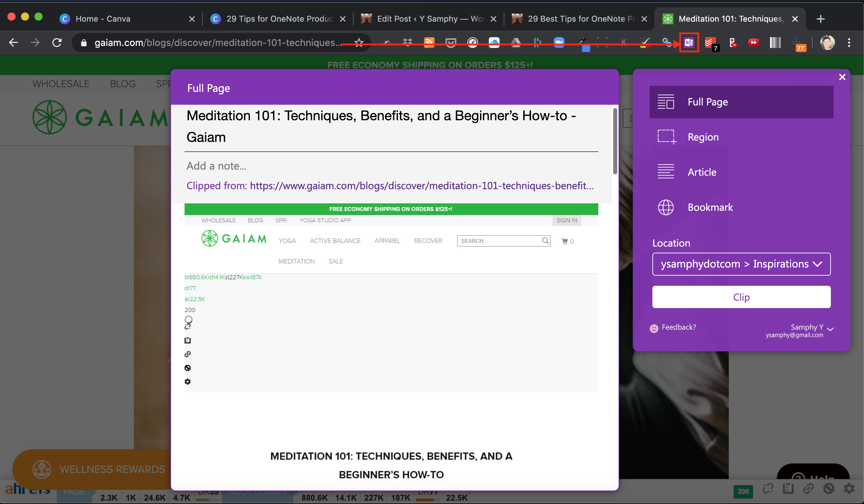Click BLOG in the page's top navigation
The width and height of the screenshot is (864, 504).
coord(122,83)
